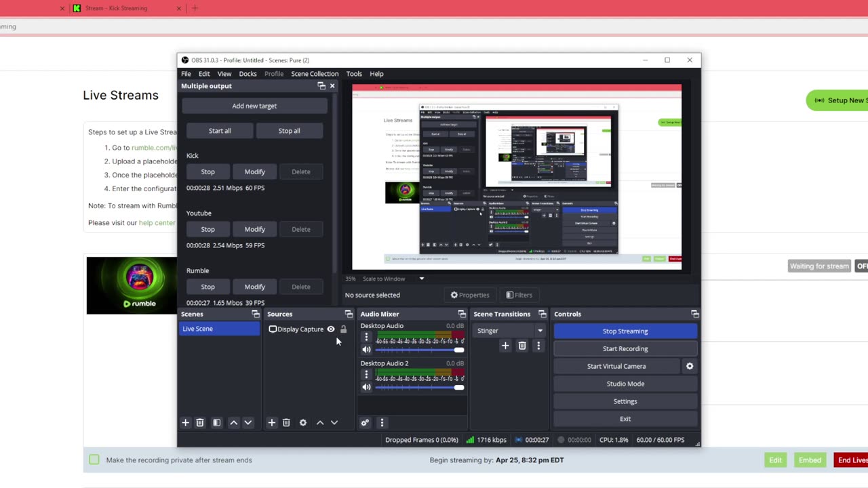This screenshot has width=868, height=488.
Task: Modify the Youtube output target
Action: point(254,229)
